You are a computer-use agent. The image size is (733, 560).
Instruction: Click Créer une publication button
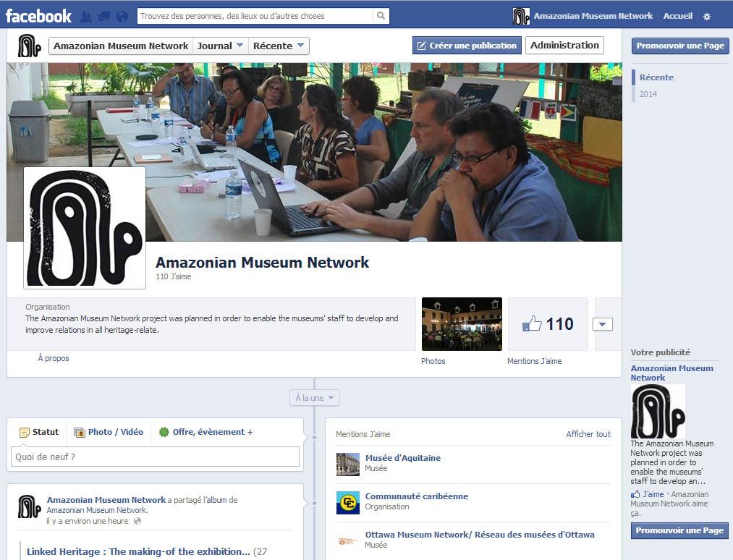click(x=466, y=46)
